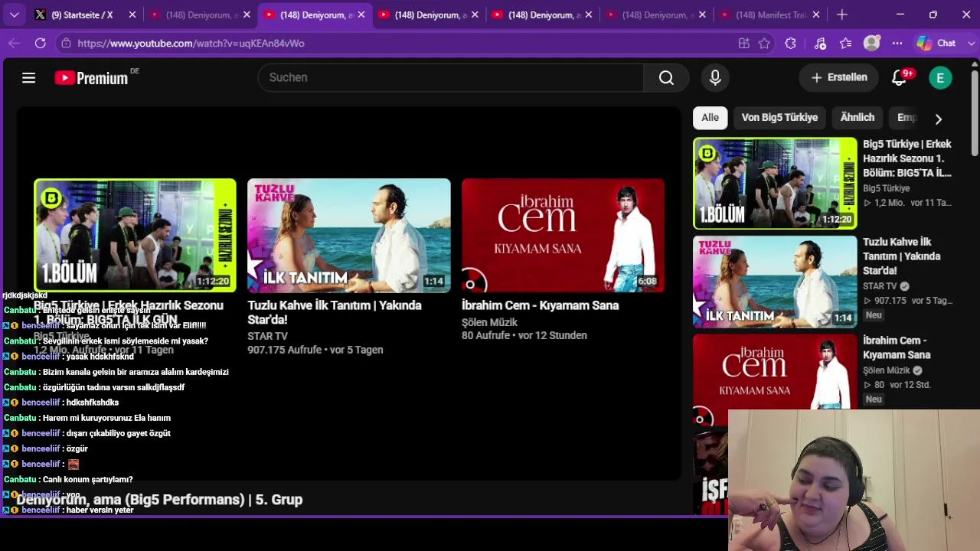
Task: Click sidebar channel name Şölen Müzik
Action: 887,370
